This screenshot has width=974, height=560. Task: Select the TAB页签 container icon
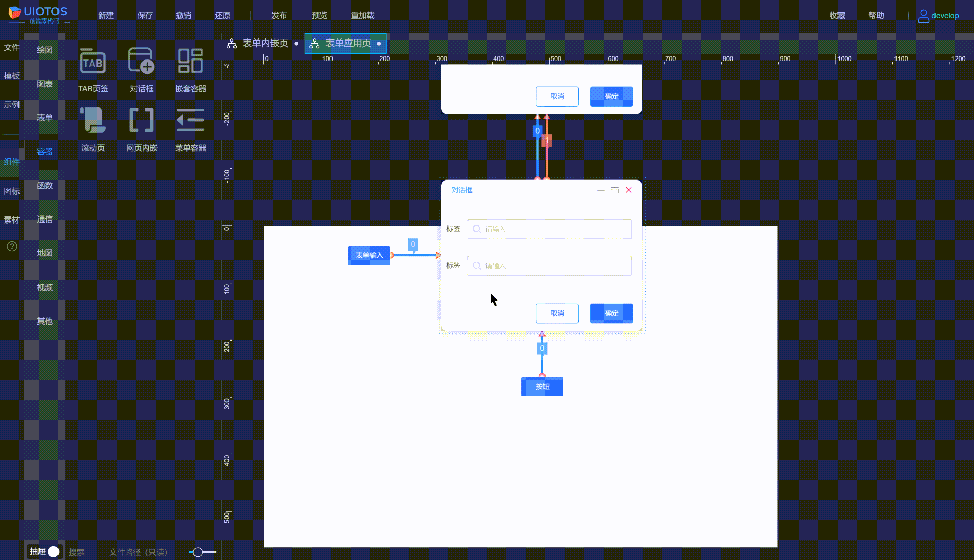(93, 62)
